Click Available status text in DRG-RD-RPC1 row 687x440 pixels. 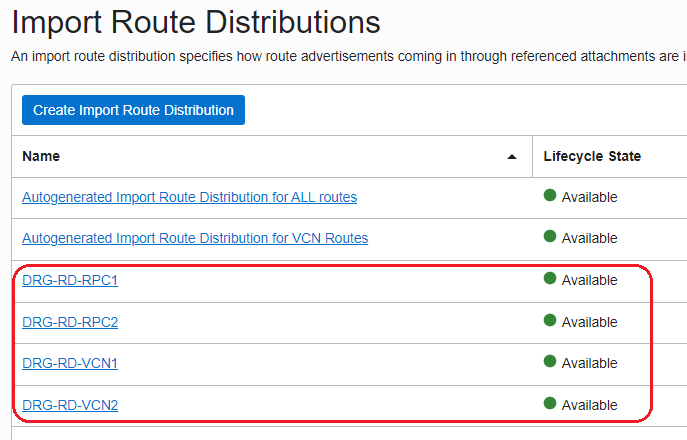pos(589,280)
